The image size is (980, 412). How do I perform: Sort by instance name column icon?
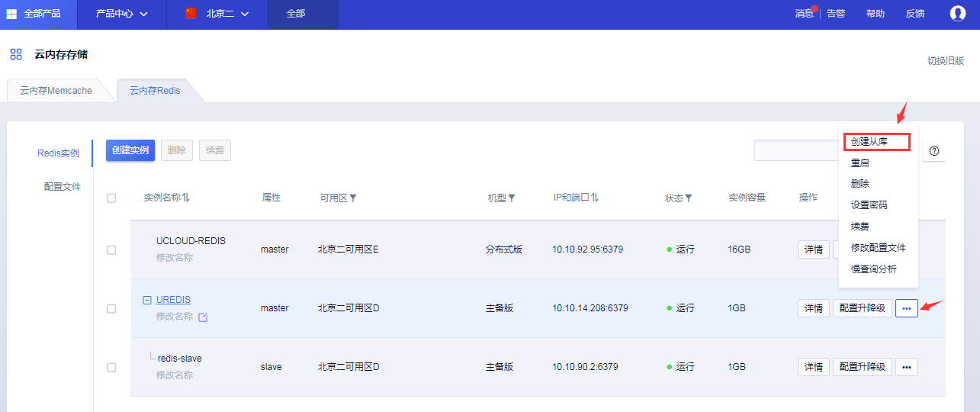[185, 198]
